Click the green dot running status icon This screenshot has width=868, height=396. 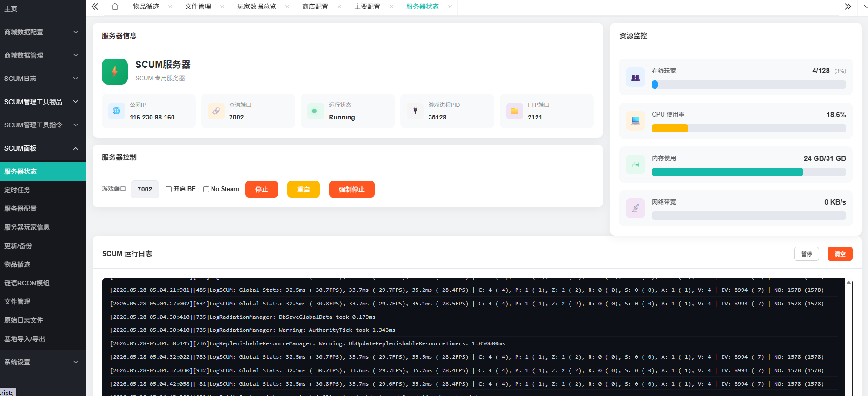tap(315, 111)
